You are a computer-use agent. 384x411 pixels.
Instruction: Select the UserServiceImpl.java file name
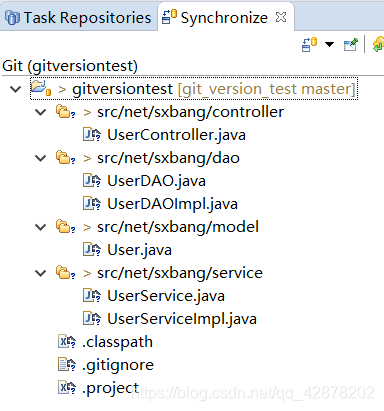[x=182, y=319]
